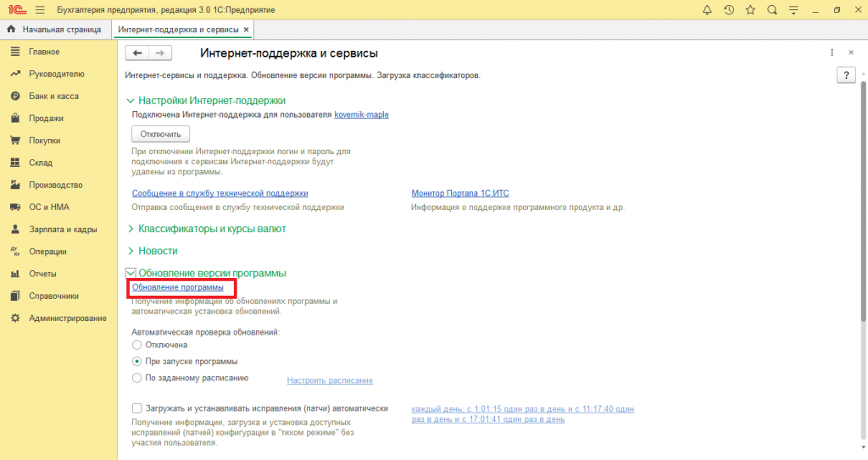Viewport: 868px width, 460px height.
Task: Open the hamburger main menu icon
Action: 39,10
